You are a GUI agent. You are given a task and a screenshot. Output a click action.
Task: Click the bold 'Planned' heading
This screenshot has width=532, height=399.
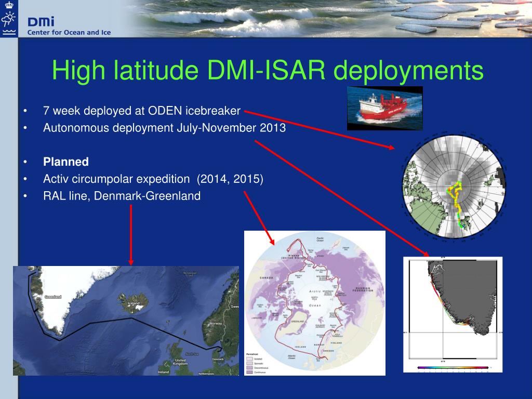click(x=66, y=162)
